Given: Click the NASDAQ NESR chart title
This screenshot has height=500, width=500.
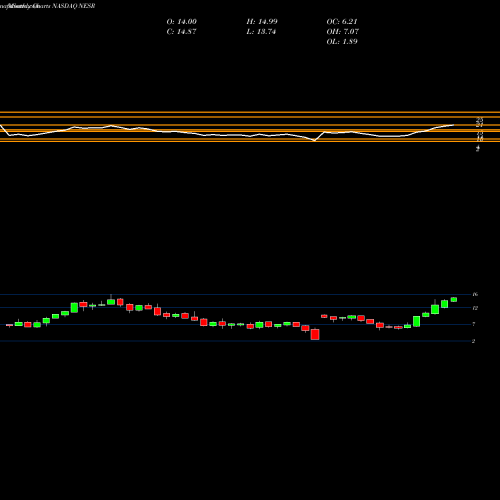Looking at the screenshot, I should coord(74,6).
